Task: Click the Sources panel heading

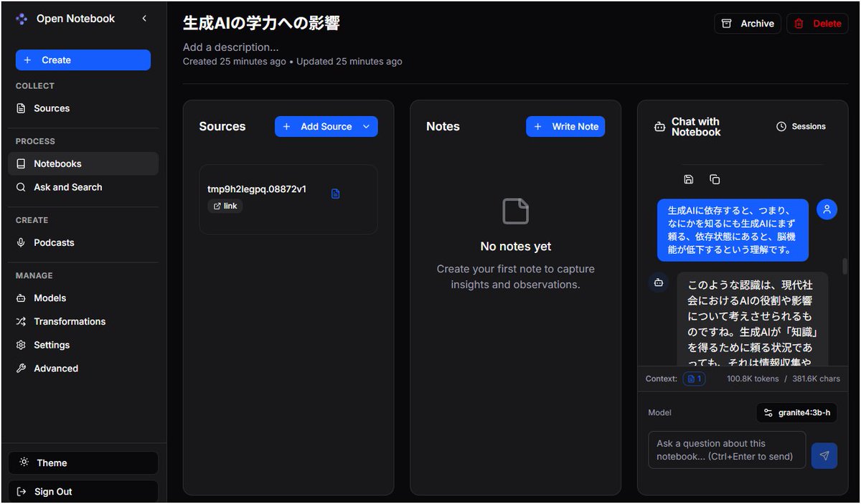Action: (222, 126)
